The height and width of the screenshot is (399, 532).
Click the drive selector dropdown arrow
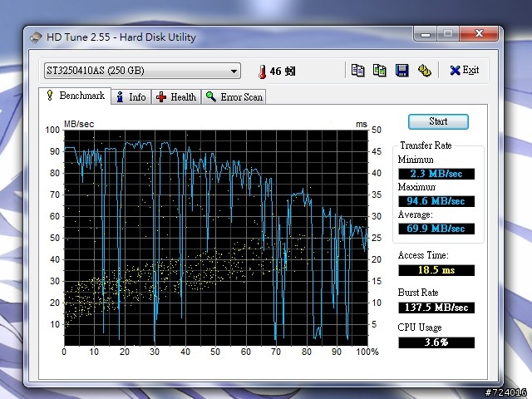pos(234,71)
